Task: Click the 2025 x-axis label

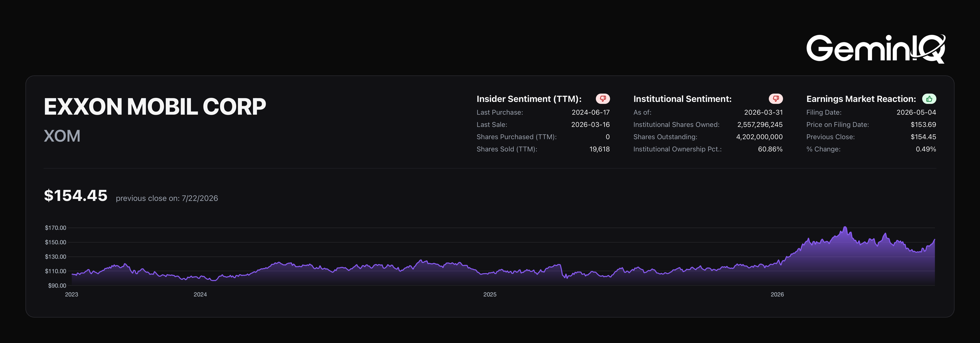Action: (x=490, y=295)
